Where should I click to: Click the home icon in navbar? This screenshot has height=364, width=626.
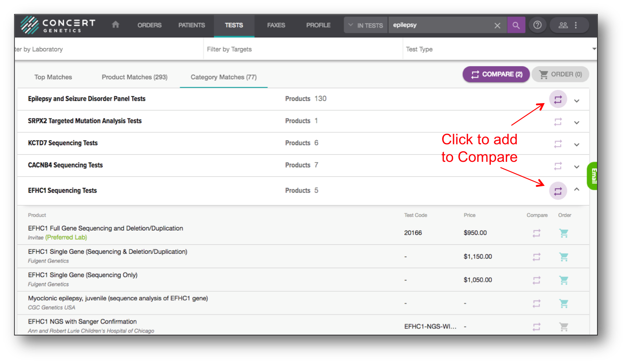(x=115, y=25)
